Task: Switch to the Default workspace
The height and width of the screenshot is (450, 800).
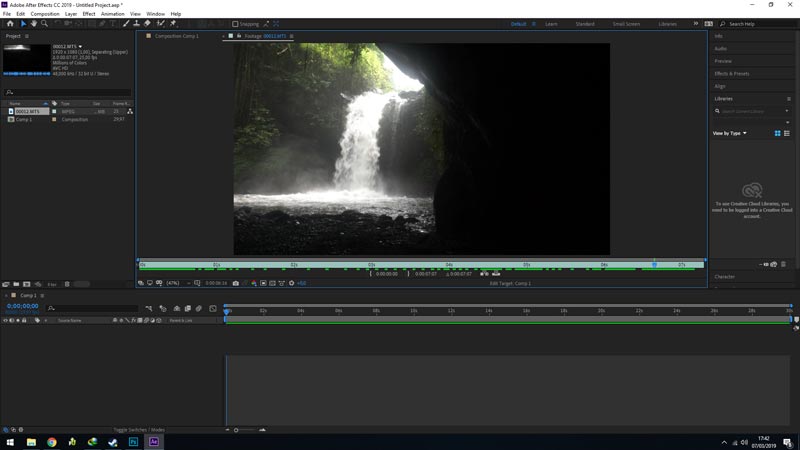Action: click(x=518, y=24)
